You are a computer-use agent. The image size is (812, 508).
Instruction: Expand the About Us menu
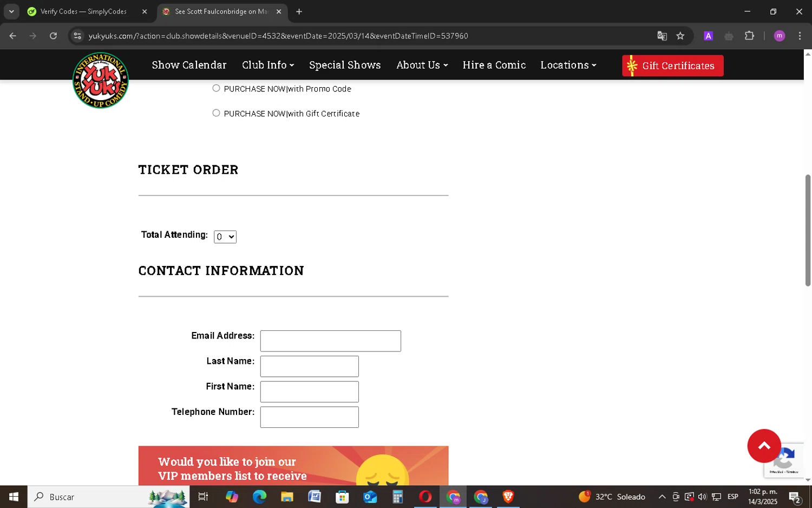[422, 65]
